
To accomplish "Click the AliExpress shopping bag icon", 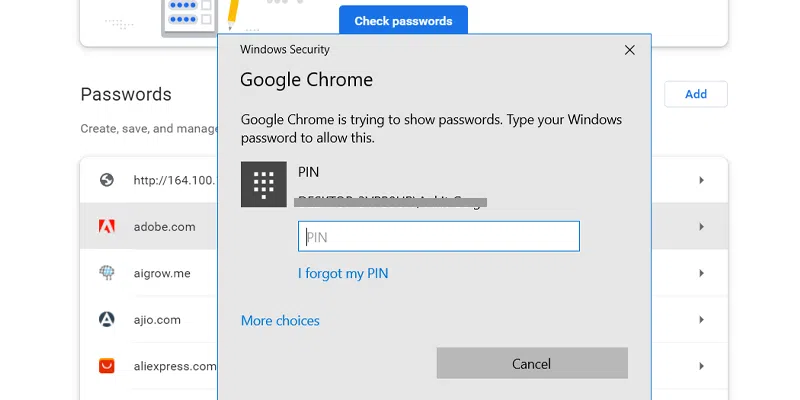I will point(107,366).
